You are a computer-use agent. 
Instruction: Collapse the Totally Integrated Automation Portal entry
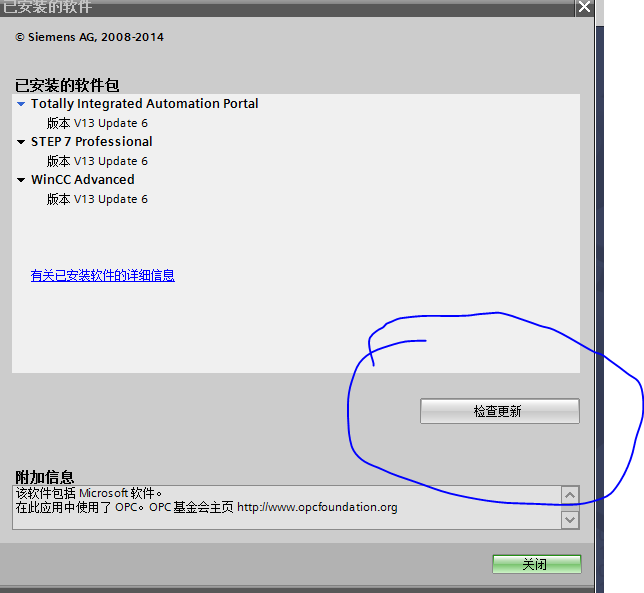(21, 104)
